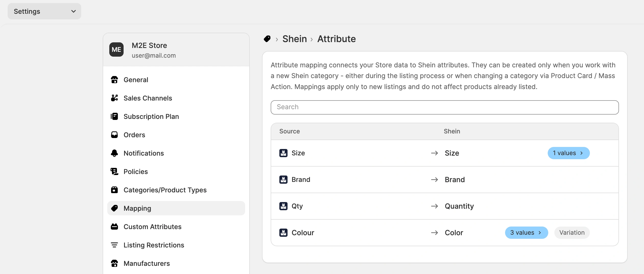This screenshot has height=274, width=644.
Task: Click the Sales Channels icon
Action: point(114,98)
